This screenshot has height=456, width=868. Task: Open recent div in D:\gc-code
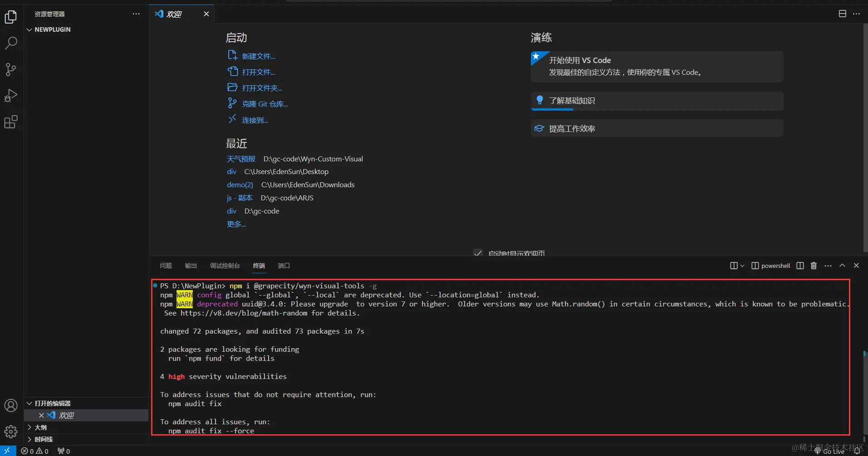[x=231, y=211]
